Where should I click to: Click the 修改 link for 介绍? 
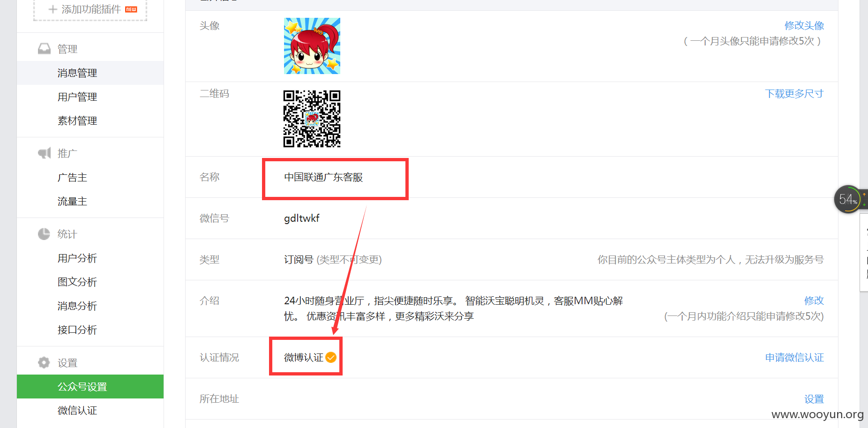point(814,300)
